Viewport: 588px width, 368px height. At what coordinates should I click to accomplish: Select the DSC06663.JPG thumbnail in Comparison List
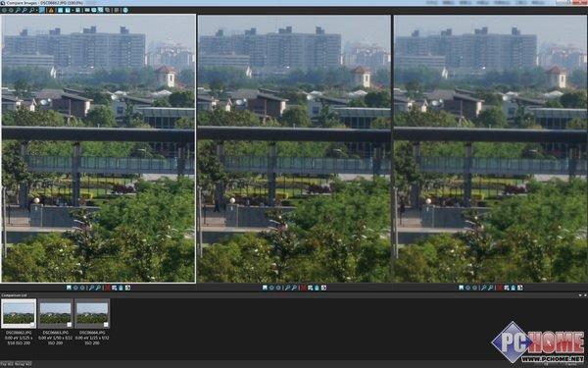[56, 314]
